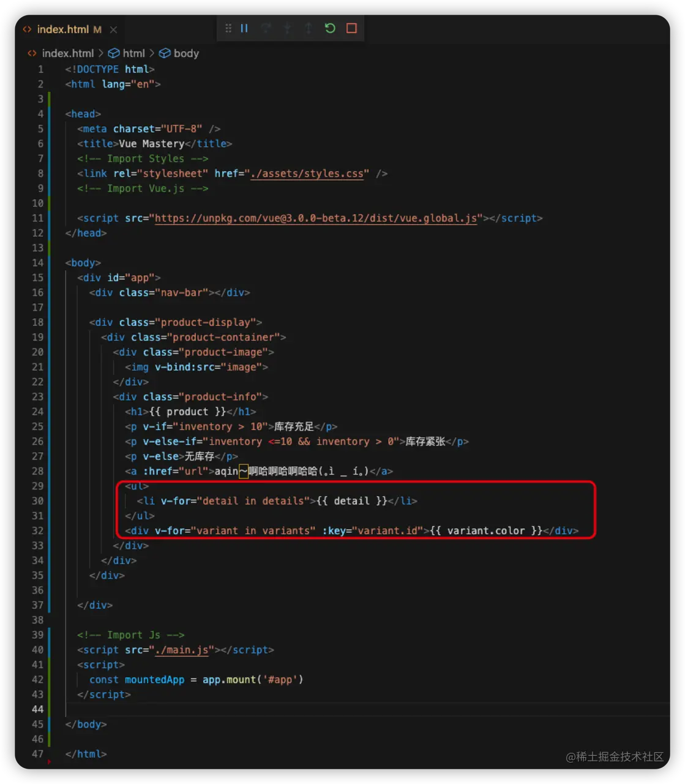Click the class="product-image" div
Viewport: 685px width, 784px height.
193,352
